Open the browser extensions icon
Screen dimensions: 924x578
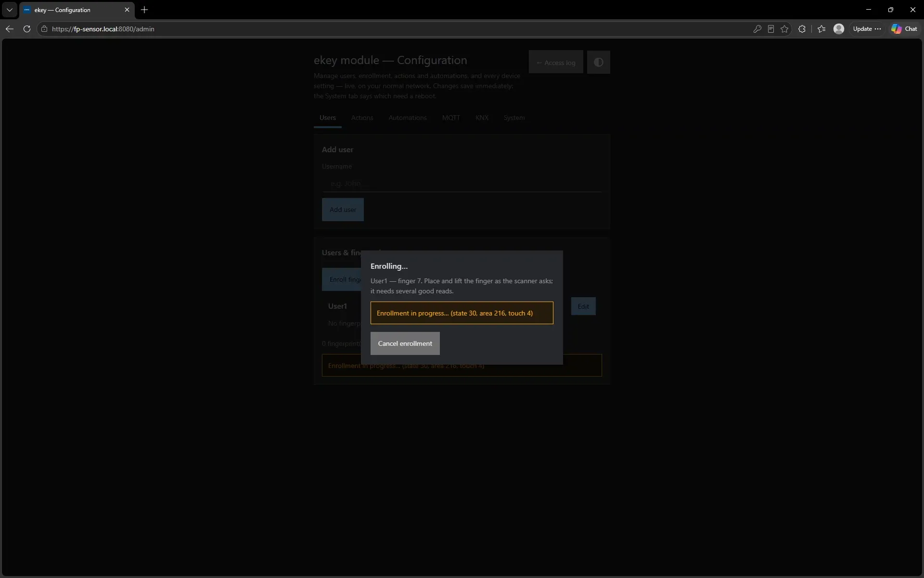(802, 29)
